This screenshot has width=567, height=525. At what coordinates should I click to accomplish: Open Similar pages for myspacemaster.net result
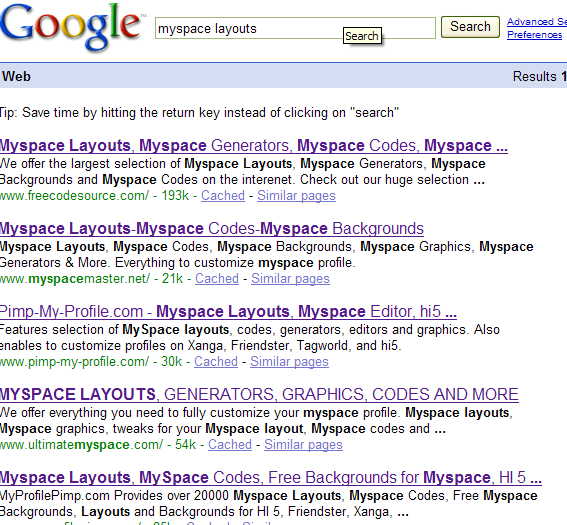[x=290, y=278]
